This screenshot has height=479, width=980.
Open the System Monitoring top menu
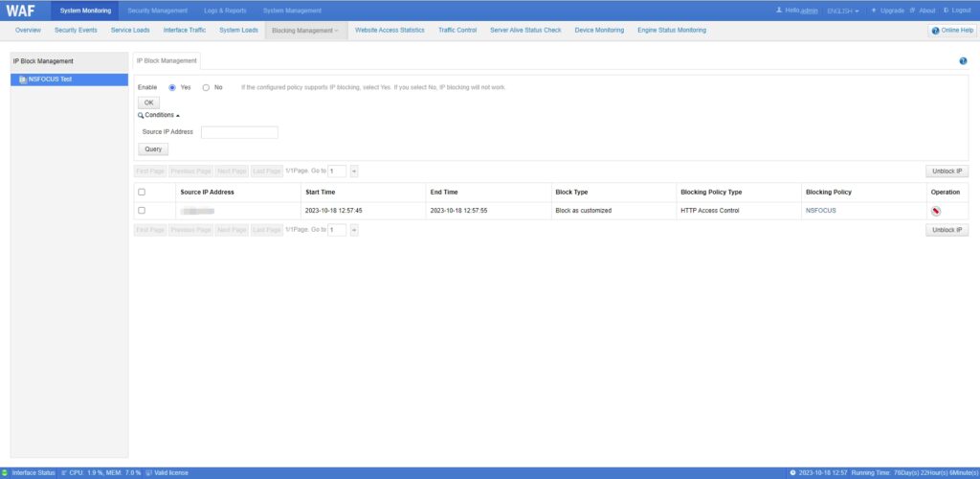coord(85,11)
